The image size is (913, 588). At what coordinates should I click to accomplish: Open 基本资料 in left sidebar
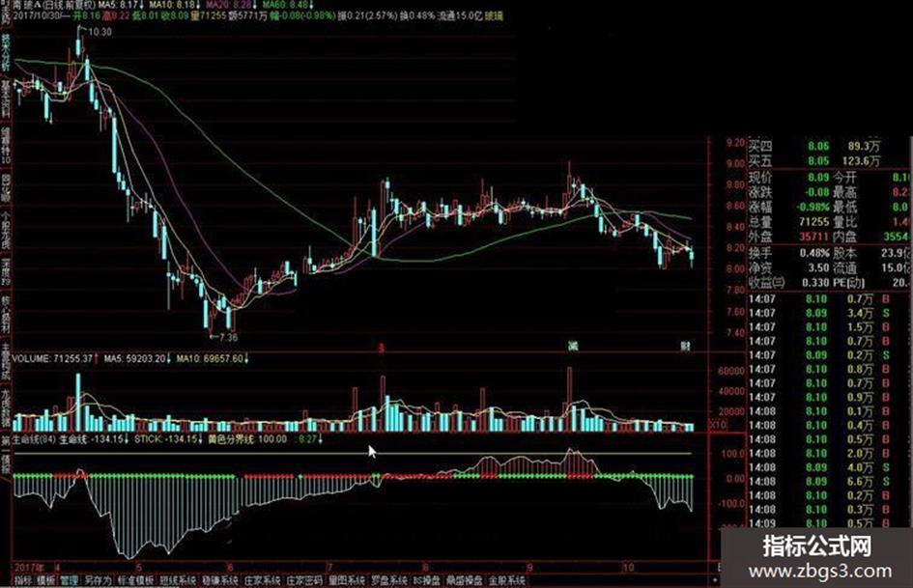click(x=6, y=99)
